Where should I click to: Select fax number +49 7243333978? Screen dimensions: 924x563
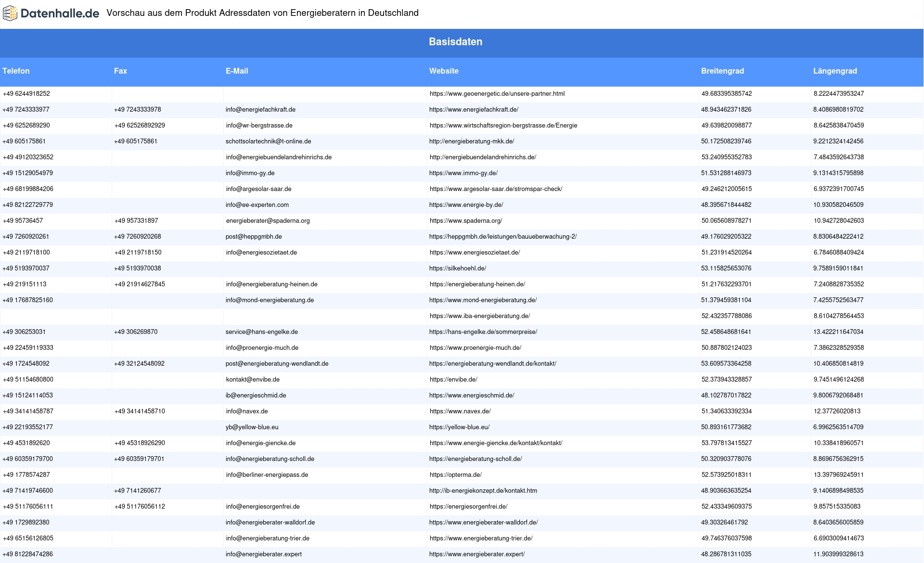click(x=138, y=110)
